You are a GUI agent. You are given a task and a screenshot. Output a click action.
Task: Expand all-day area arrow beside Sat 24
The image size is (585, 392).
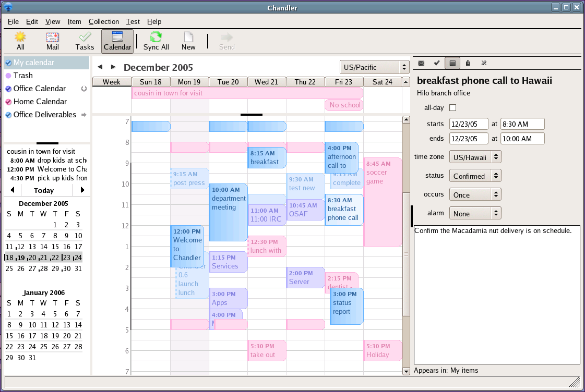pos(406,82)
